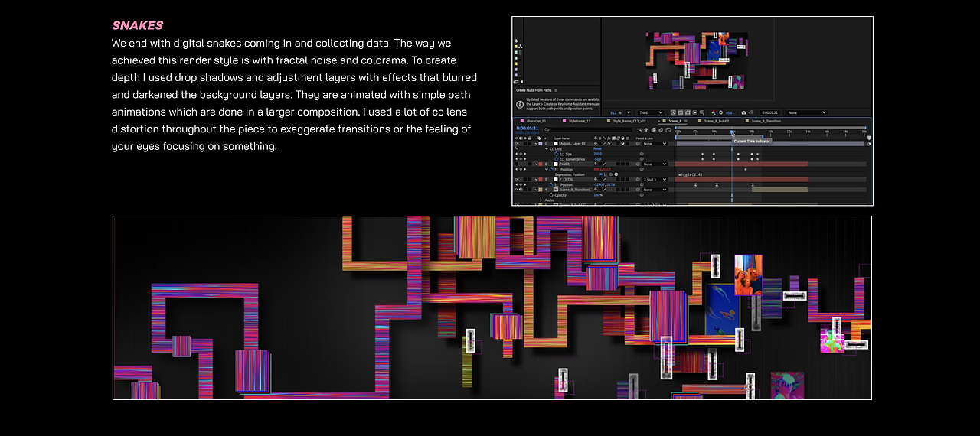
Task: Mute audio of Scene_8_Transition layer
Action: [521, 190]
